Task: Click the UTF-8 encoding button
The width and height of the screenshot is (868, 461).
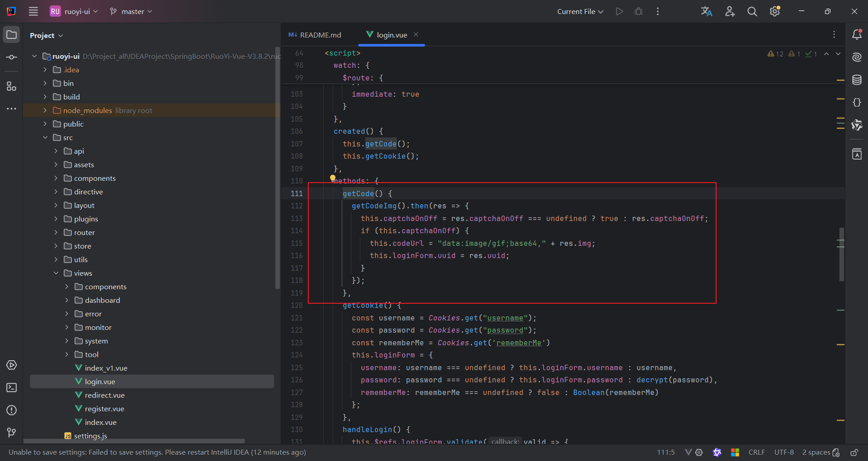Action: [x=784, y=452]
